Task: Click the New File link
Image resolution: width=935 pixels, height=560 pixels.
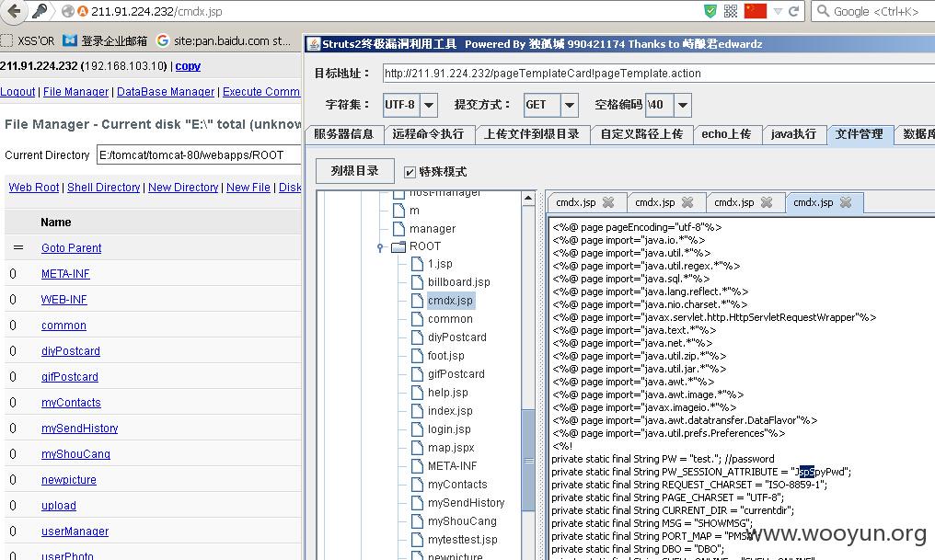Action: pos(248,187)
